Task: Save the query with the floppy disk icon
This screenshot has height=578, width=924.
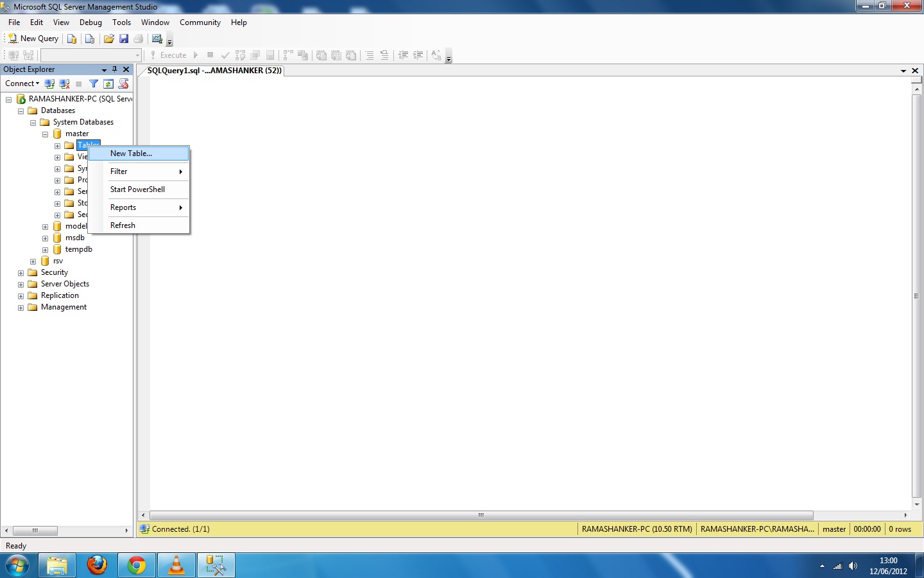Action: pos(124,39)
